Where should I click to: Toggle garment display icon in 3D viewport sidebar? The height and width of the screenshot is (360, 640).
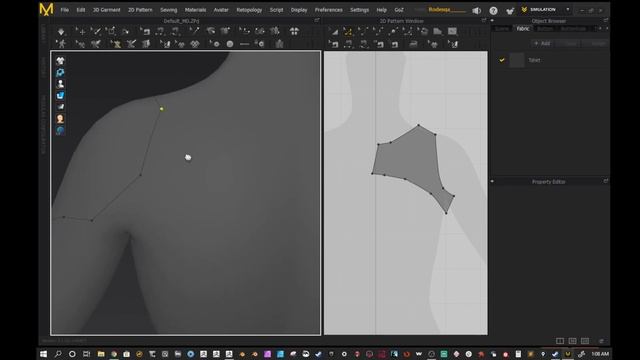60,61
